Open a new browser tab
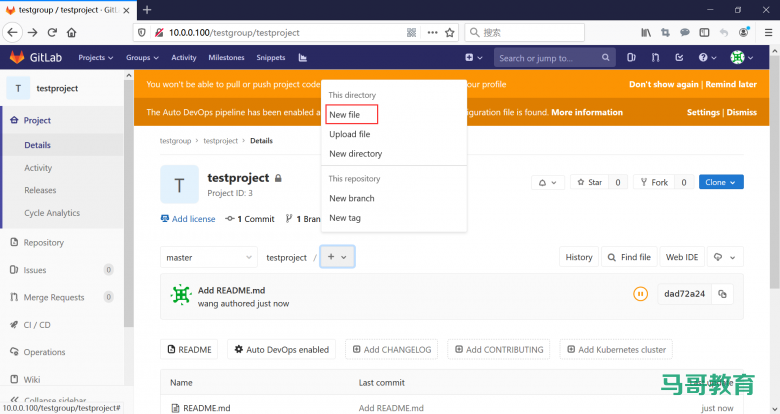Viewport: 780px width, 414px height. tap(147, 10)
